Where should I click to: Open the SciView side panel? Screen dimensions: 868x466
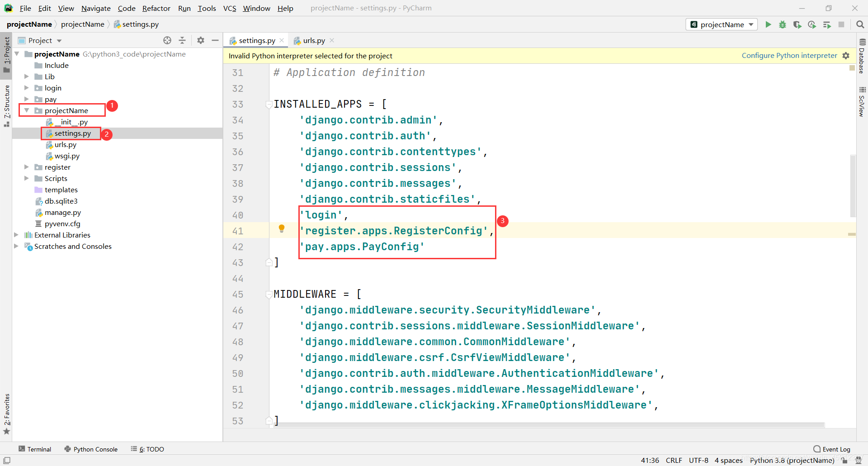pyautogui.click(x=862, y=102)
